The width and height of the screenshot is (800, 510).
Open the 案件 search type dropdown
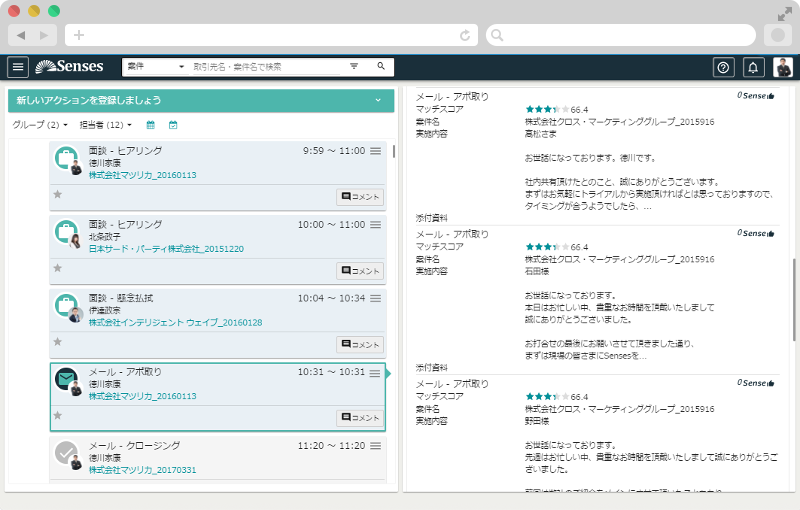155,66
